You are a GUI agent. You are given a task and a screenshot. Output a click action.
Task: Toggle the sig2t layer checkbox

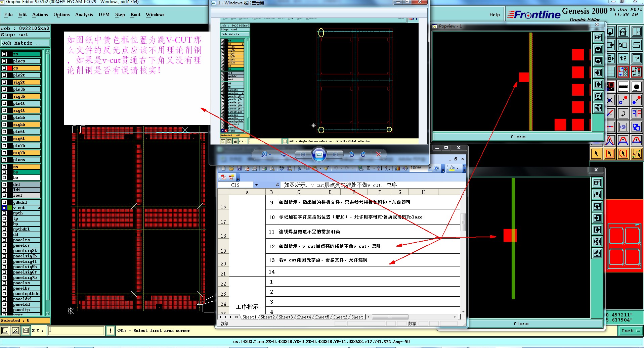[4, 82]
